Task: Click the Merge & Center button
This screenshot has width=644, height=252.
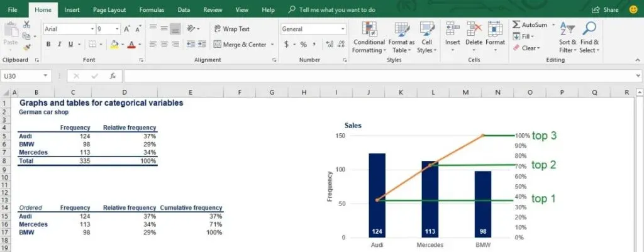Action: click(x=240, y=45)
